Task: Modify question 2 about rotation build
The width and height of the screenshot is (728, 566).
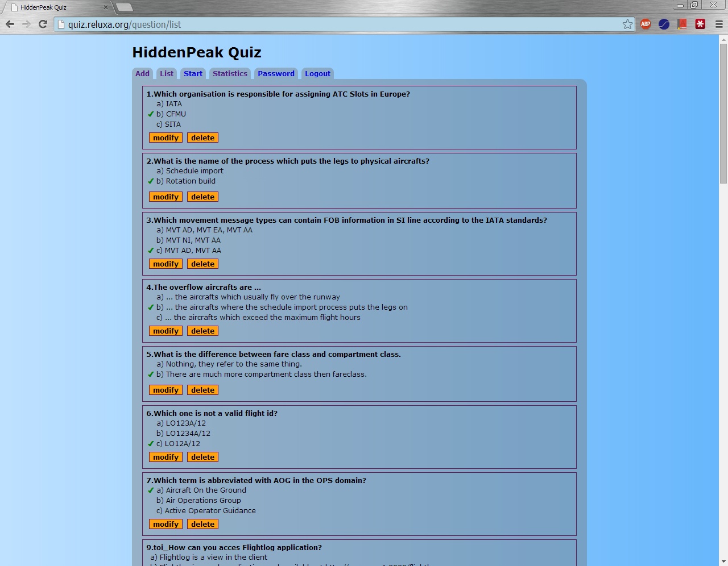Action: click(x=166, y=197)
